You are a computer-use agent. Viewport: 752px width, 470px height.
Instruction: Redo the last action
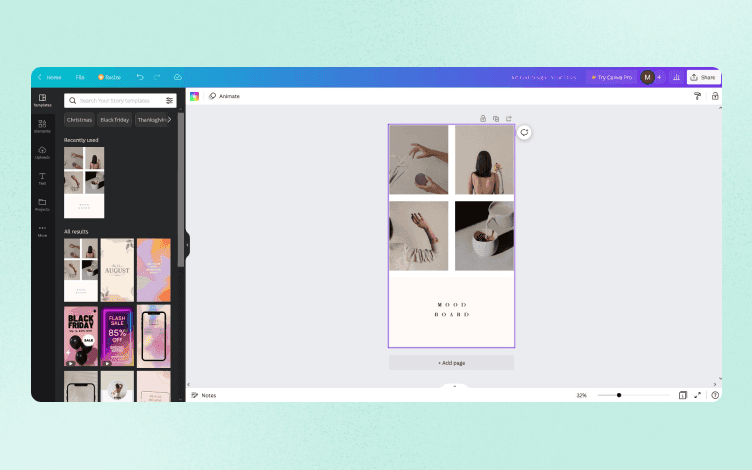coord(157,77)
